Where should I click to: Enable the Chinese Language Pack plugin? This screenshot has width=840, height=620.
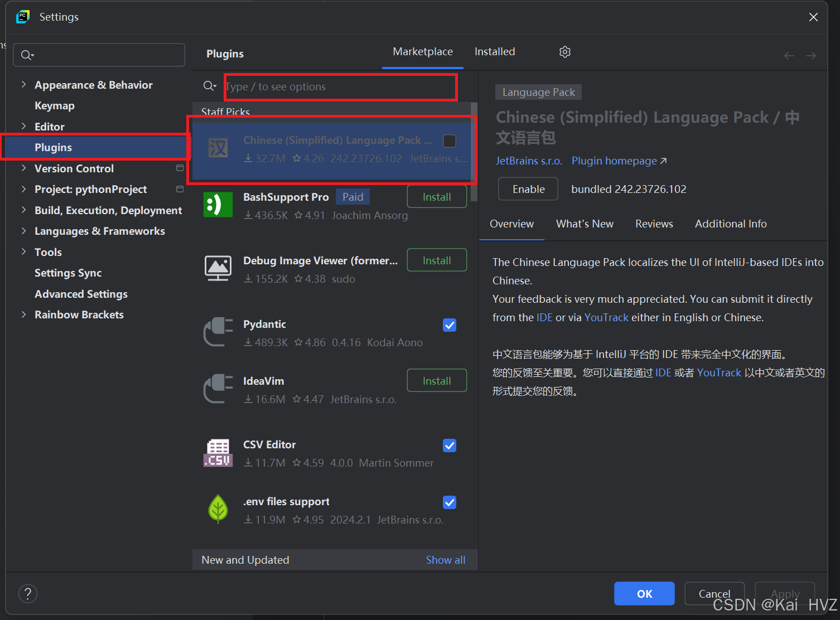(x=528, y=189)
